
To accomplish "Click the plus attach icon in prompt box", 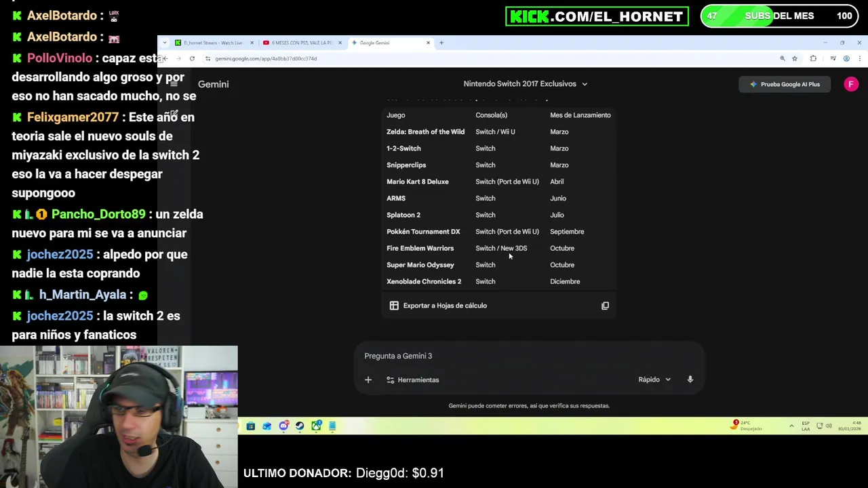I will [368, 380].
